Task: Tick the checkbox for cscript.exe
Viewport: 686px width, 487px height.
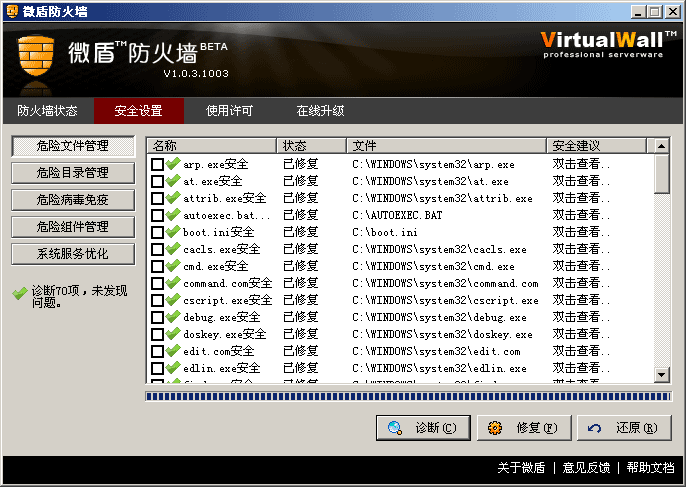Action: [x=157, y=301]
